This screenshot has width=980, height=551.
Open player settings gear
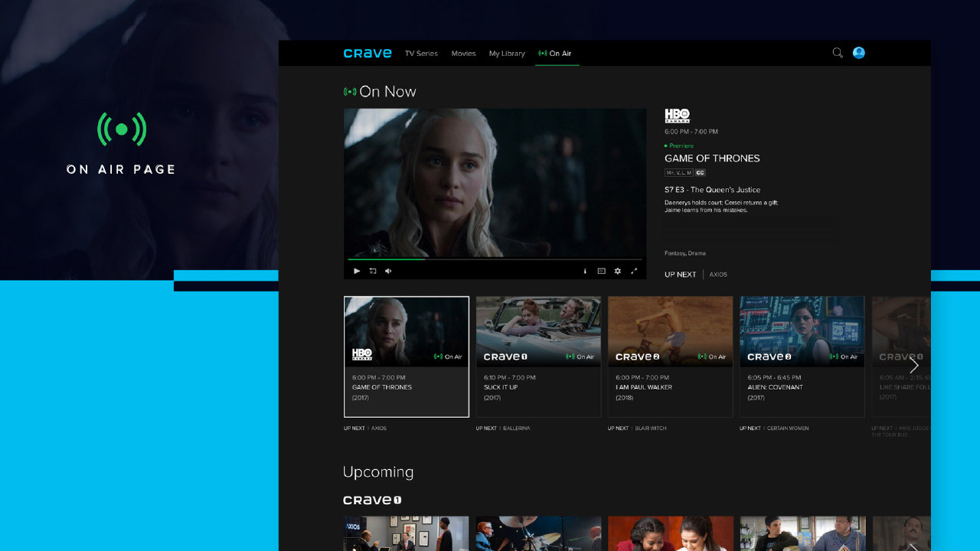coord(618,271)
